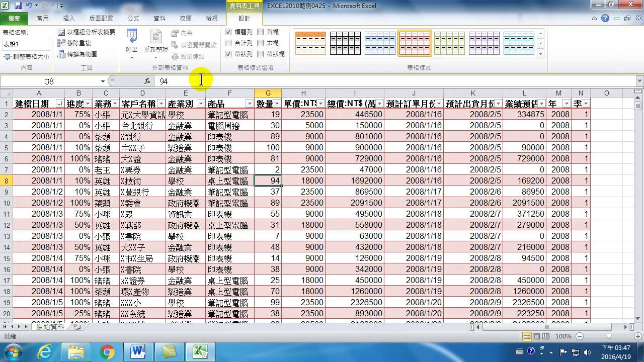Open the Name Box dropdown arrow
This screenshot has height=362, width=644.
[103, 81]
